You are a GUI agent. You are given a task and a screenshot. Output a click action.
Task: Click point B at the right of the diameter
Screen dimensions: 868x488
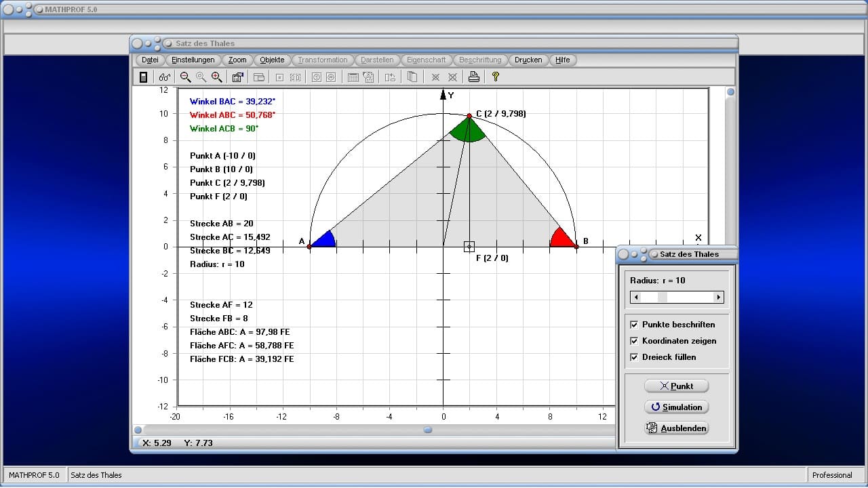coord(576,247)
